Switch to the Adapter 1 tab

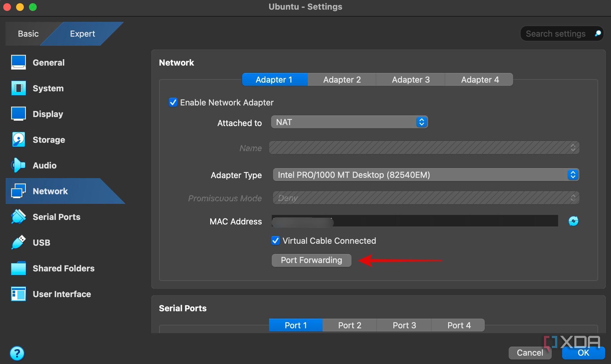click(275, 79)
